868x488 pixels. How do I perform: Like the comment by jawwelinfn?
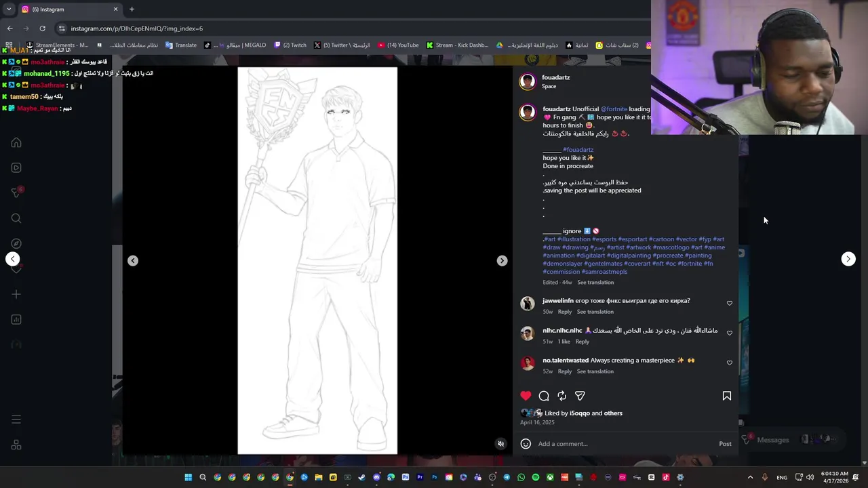pyautogui.click(x=730, y=303)
